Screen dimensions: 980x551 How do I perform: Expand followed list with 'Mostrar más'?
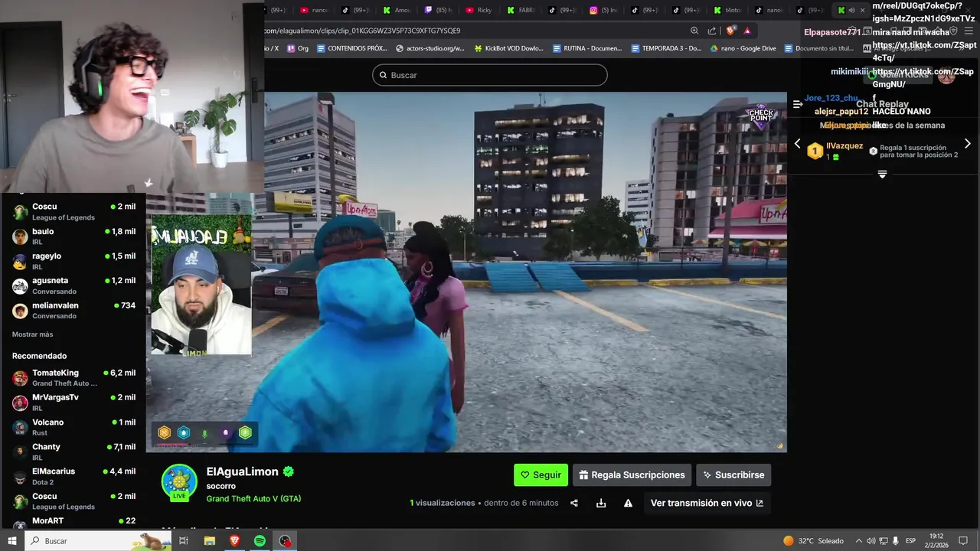pos(32,334)
